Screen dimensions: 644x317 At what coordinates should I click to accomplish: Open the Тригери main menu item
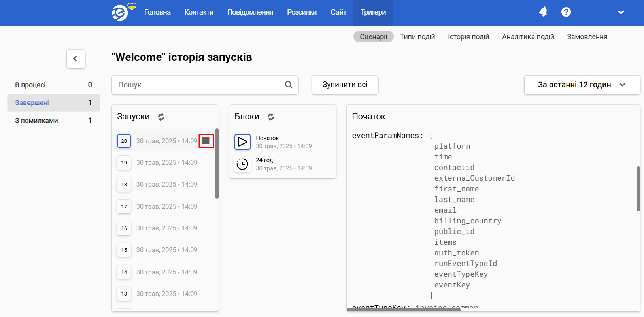coord(373,12)
